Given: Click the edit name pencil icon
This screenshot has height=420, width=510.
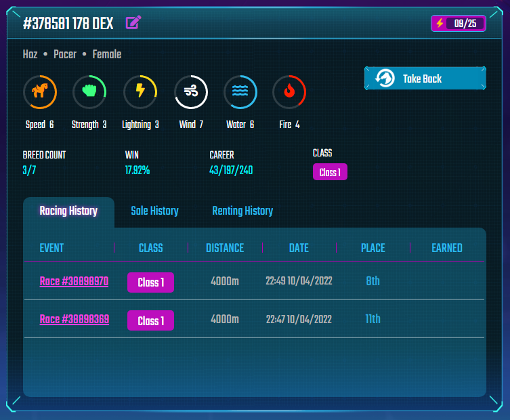Looking at the screenshot, I should coord(133,22).
